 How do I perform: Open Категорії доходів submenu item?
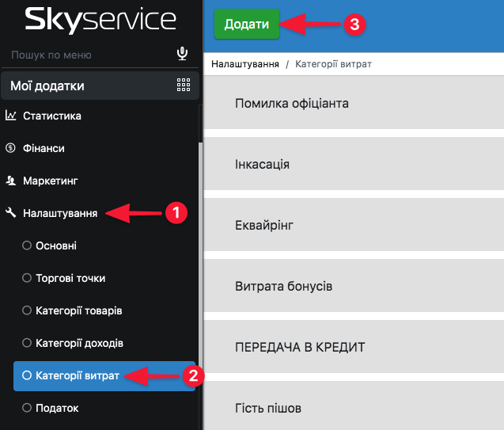coord(79,343)
